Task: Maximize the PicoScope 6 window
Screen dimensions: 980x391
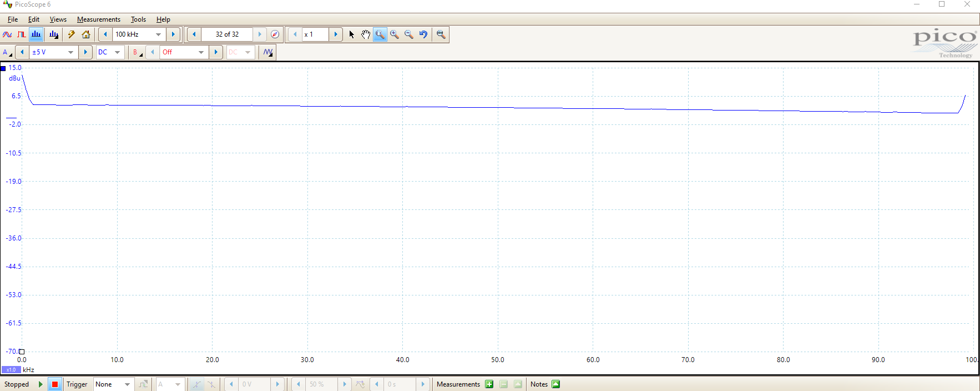Action: click(942, 4)
